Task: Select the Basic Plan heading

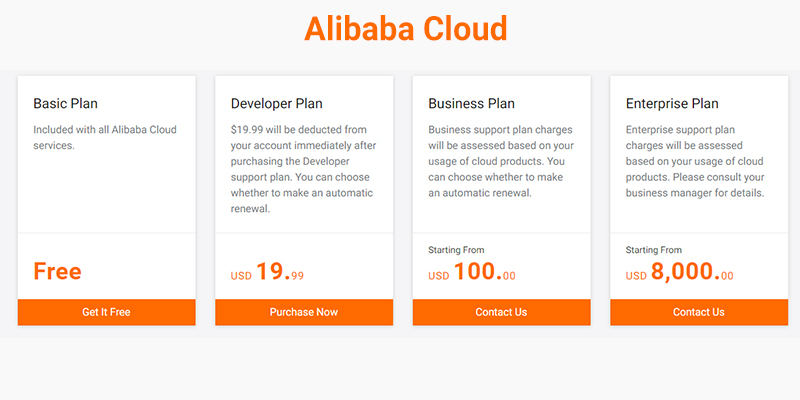Action: 65,104
